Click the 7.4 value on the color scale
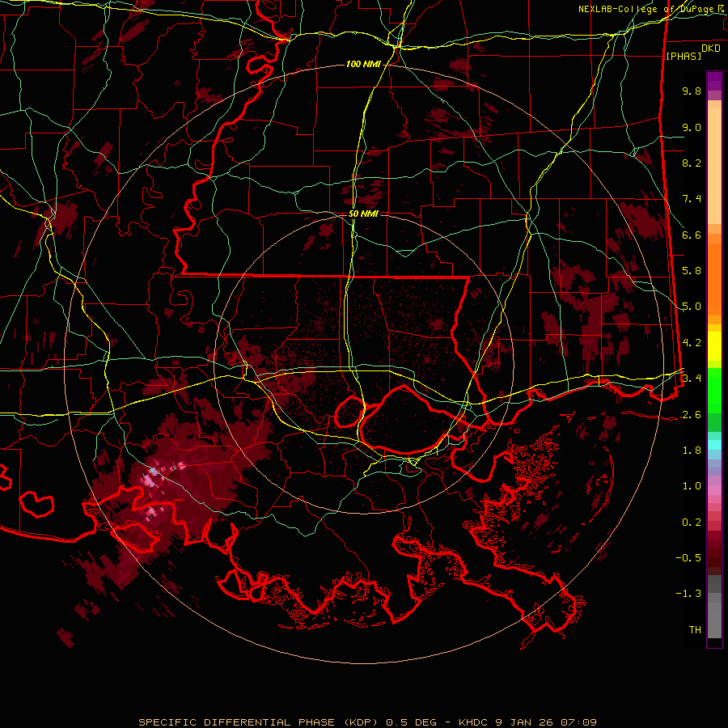 point(692,199)
